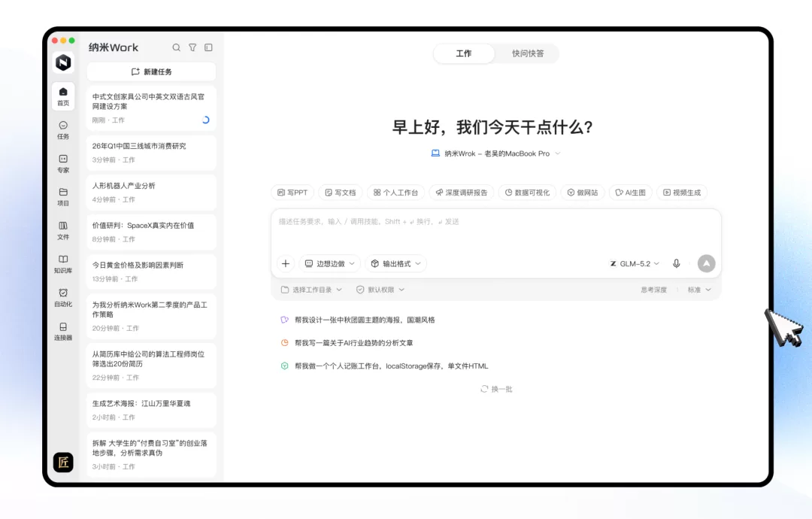812x519 pixels.
Task: Select the 写文档 quick action
Action: (341, 193)
